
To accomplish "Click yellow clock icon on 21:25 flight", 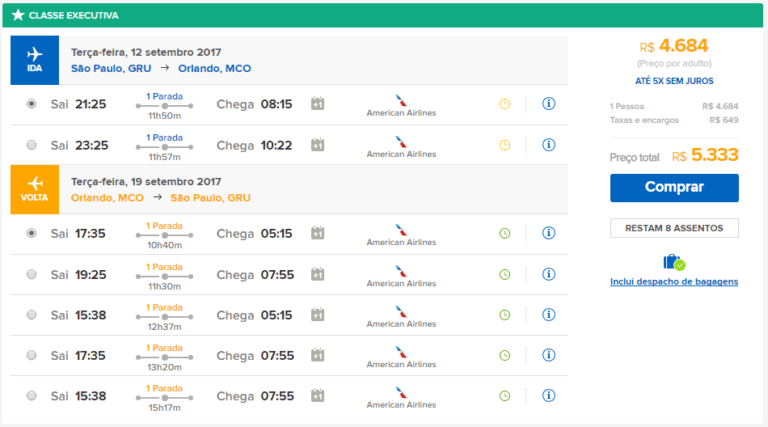I will click(x=504, y=104).
